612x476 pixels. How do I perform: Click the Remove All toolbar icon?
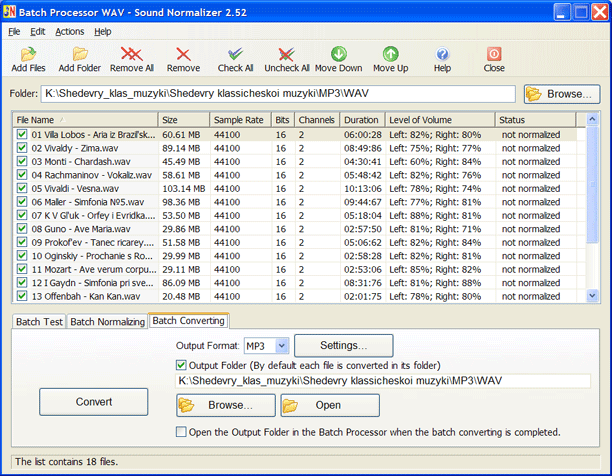pos(132,54)
